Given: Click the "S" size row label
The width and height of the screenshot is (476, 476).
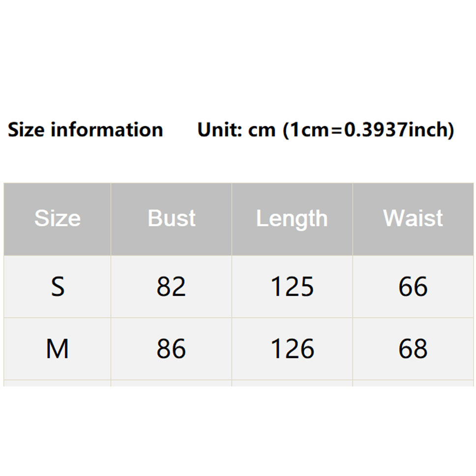Looking at the screenshot, I should point(58,287).
